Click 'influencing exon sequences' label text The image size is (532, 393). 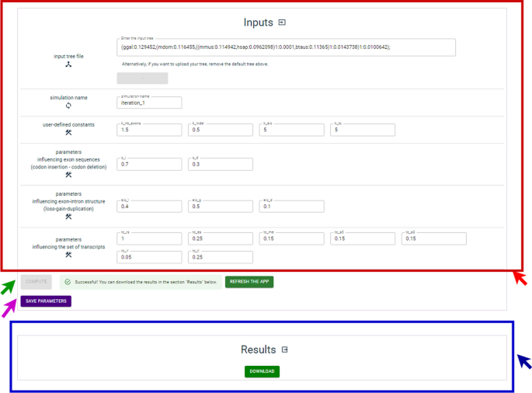pyautogui.click(x=68, y=159)
